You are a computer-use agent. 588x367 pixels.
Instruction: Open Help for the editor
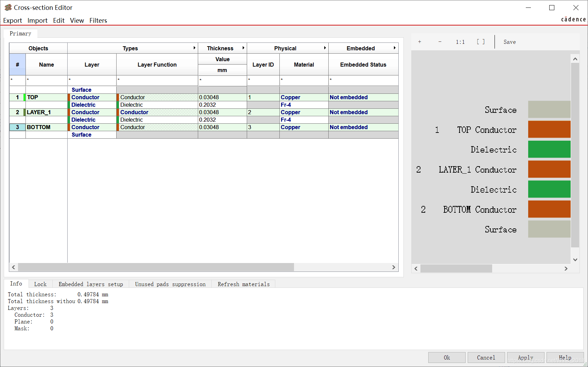pyautogui.click(x=565, y=357)
